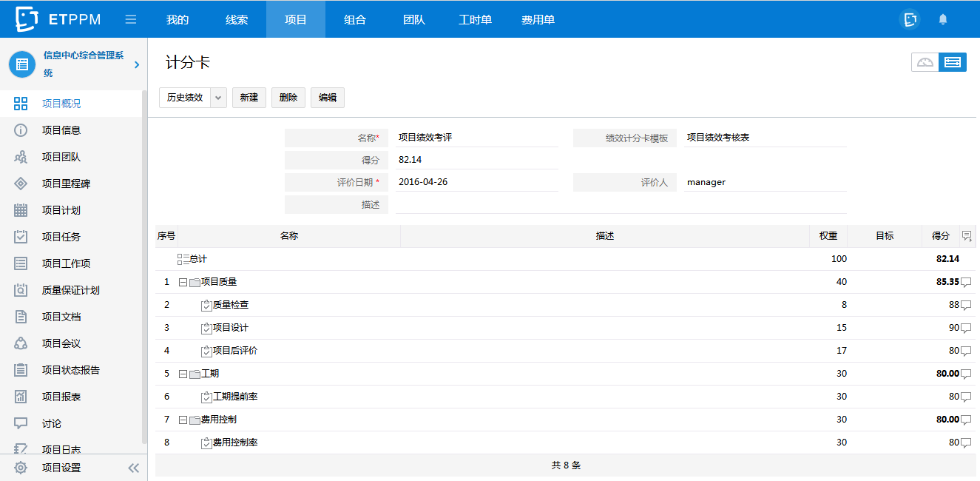Open comment bubble for 项目质量 row
The width and height of the screenshot is (980, 481).
click(965, 282)
